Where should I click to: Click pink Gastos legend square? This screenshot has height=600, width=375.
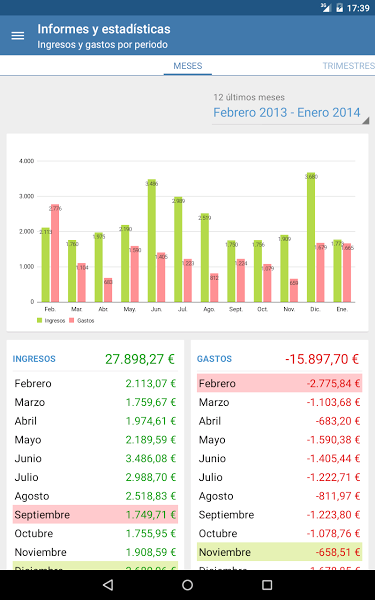click(x=72, y=320)
